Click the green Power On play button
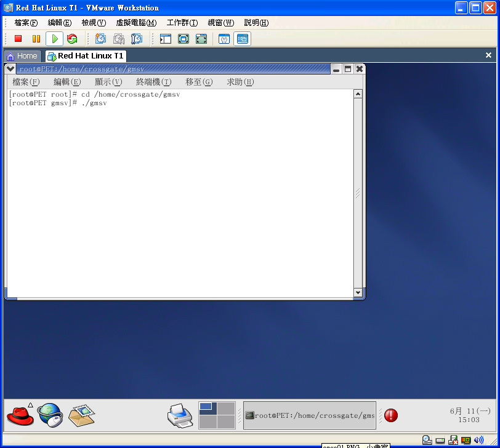This screenshot has height=448, width=500. pyautogui.click(x=55, y=39)
